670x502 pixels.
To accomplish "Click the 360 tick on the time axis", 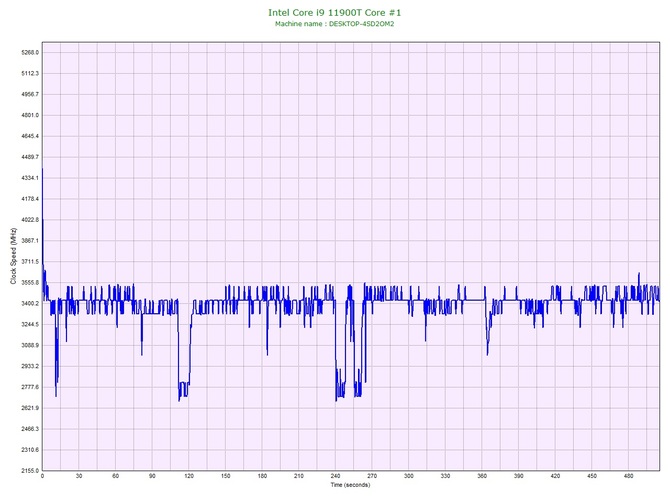I will coord(482,476).
